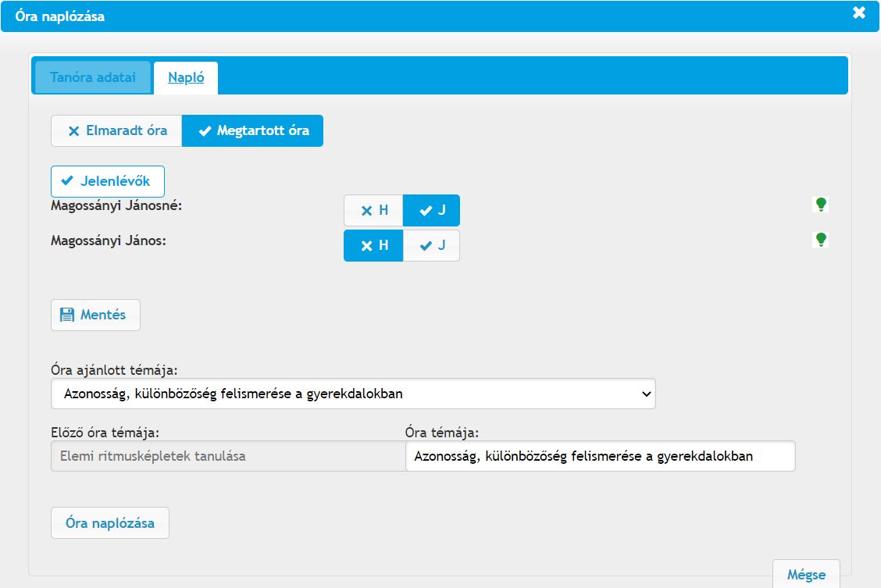Select Megtartott óra option
Viewport: 881px width, 588px height.
coord(252,131)
